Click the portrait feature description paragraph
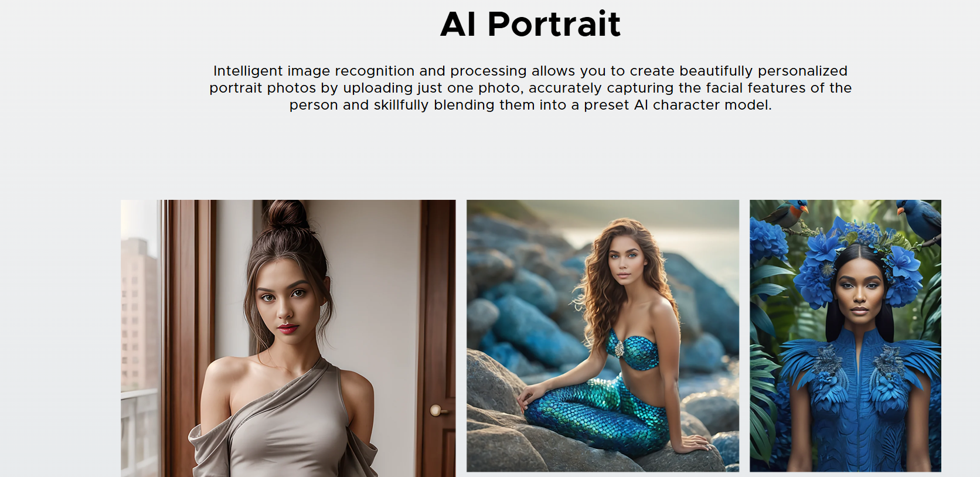The image size is (980, 477). tap(530, 88)
